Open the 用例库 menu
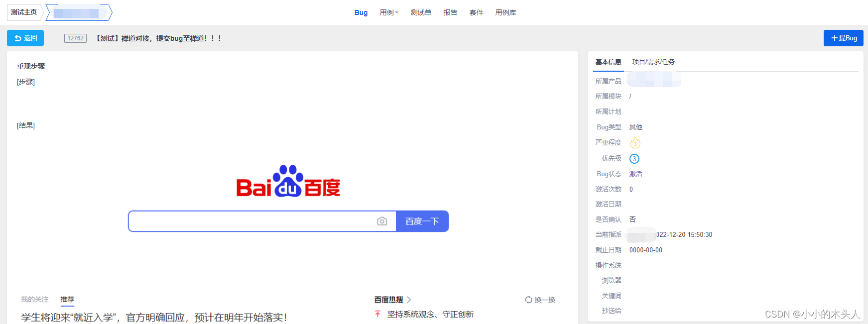The height and width of the screenshot is (324, 868). click(505, 12)
